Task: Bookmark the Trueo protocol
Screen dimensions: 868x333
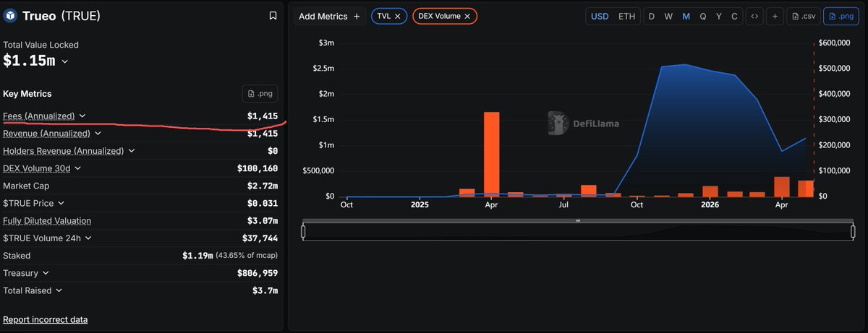Action: pyautogui.click(x=273, y=16)
